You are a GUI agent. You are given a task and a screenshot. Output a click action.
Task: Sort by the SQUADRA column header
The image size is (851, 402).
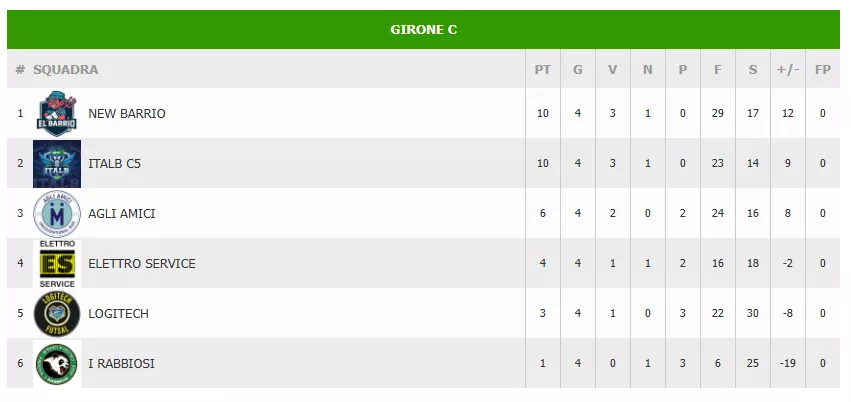[x=66, y=70]
